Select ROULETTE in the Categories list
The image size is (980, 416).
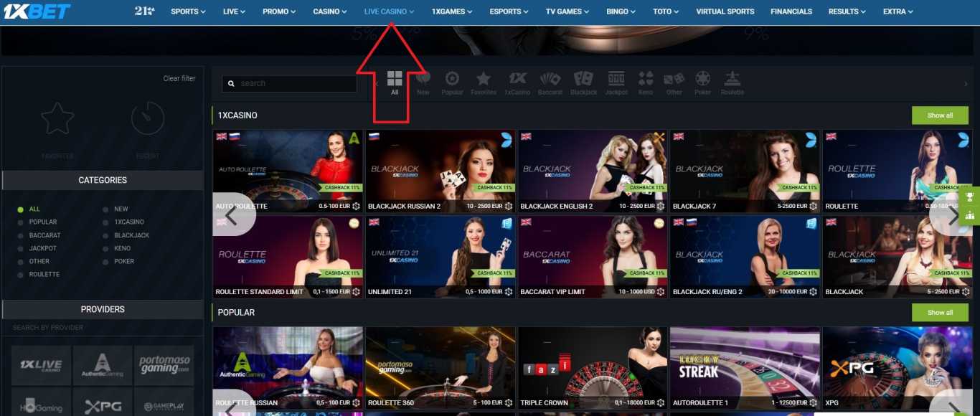coord(44,275)
